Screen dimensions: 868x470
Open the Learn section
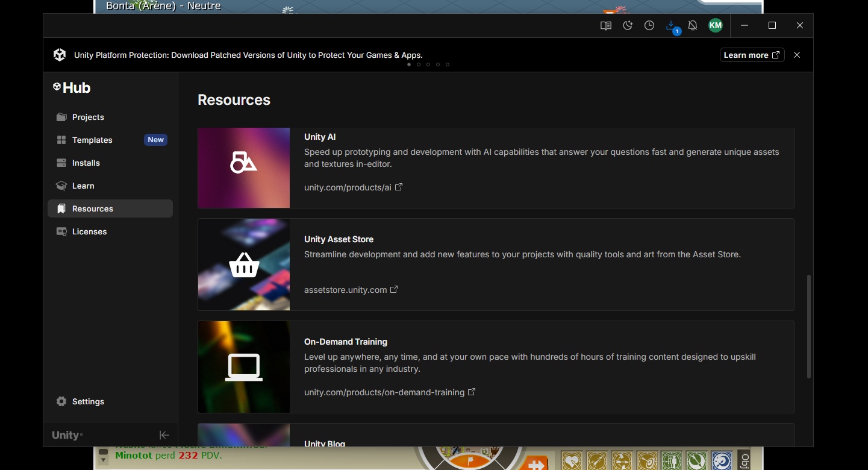click(110, 186)
